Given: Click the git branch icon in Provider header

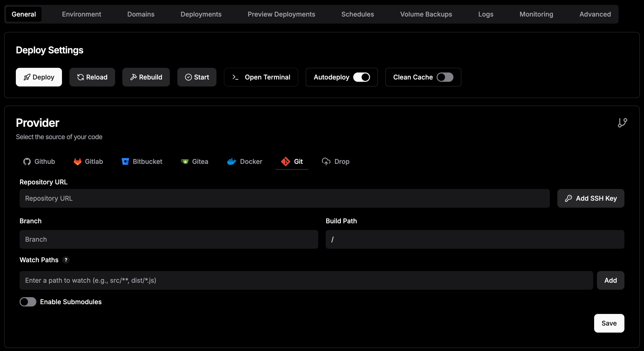Looking at the screenshot, I should (x=622, y=123).
